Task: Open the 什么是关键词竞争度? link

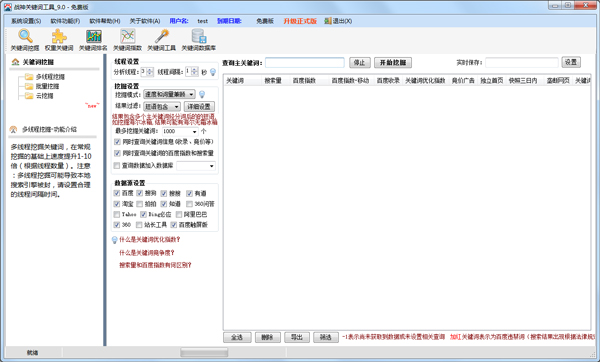Action: (x=147, y=253)
